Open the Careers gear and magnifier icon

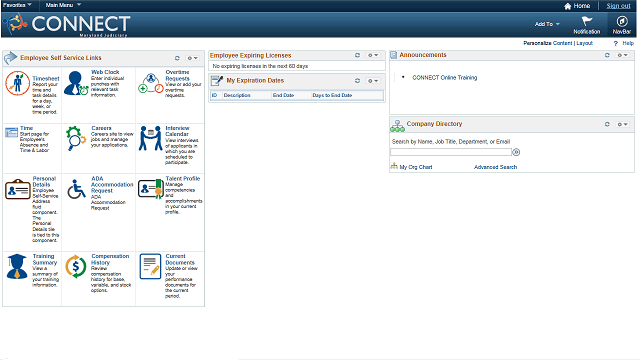click(x=76, y=138)
